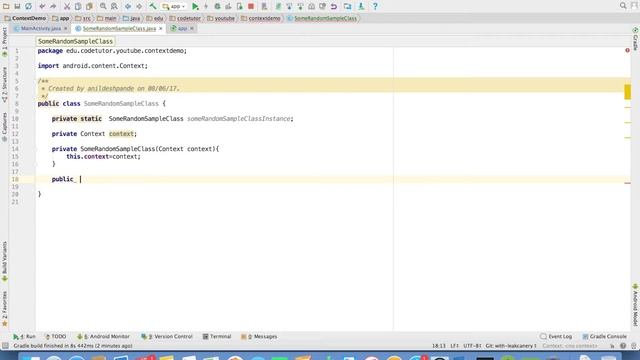Open the Version Control tool window
This screenshot has width=640, height=360.
(x=167, y=336)
